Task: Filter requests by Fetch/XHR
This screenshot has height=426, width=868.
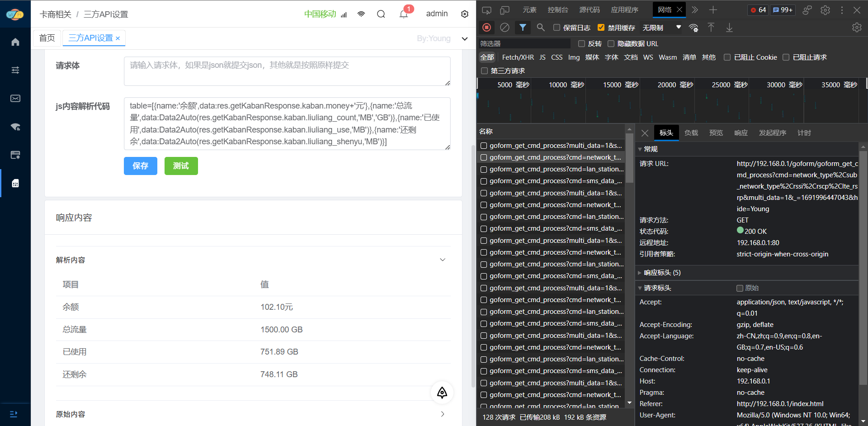Action: click(518, 57)
